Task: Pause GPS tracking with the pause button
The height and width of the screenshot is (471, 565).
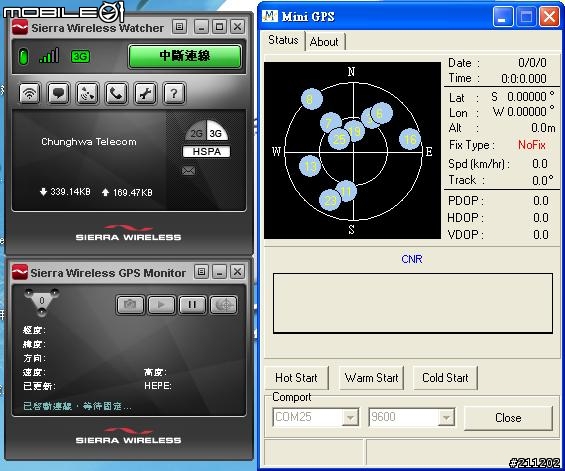Action: coord(192,305)
